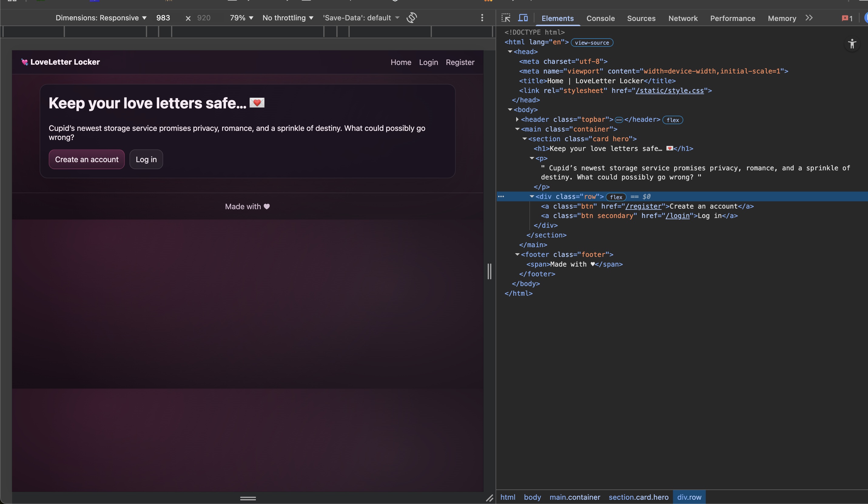868x504 pixels.
Task: Open the Network panel
Action: coord(683,18)
